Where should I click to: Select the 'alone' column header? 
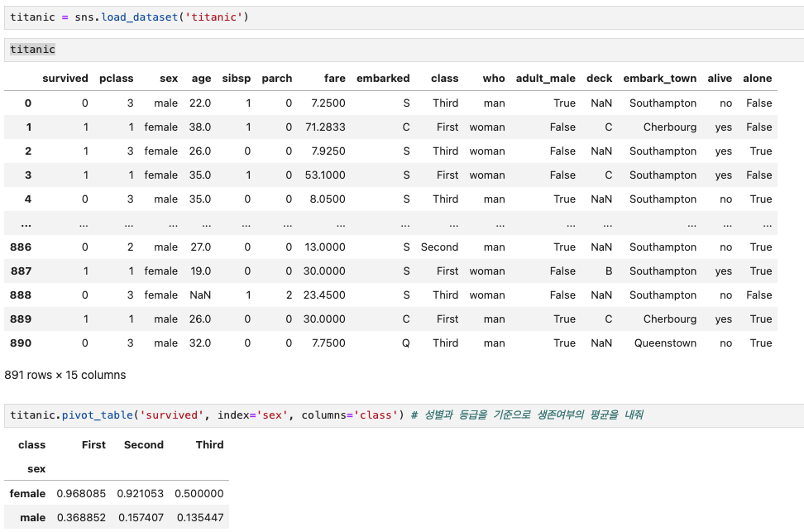pos(758,79)
